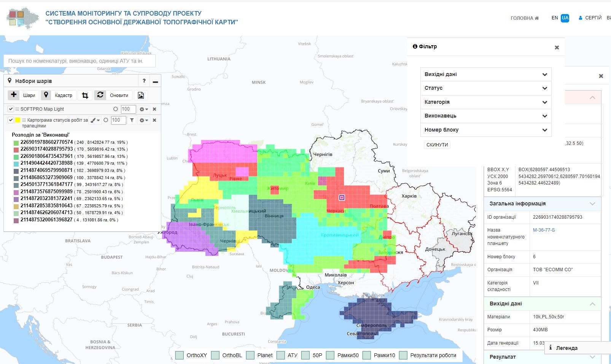
Task: Click brightness icon of SOFTPRO Map Light
Action: click(116, 109)
